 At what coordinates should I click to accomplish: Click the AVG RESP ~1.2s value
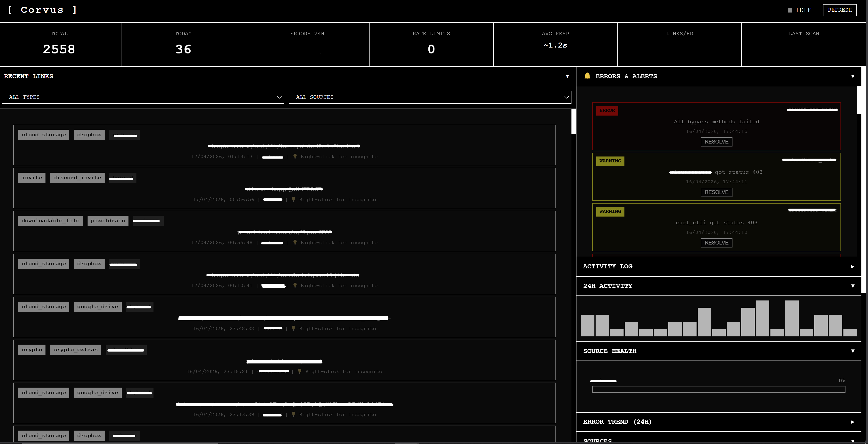(555, 45)
